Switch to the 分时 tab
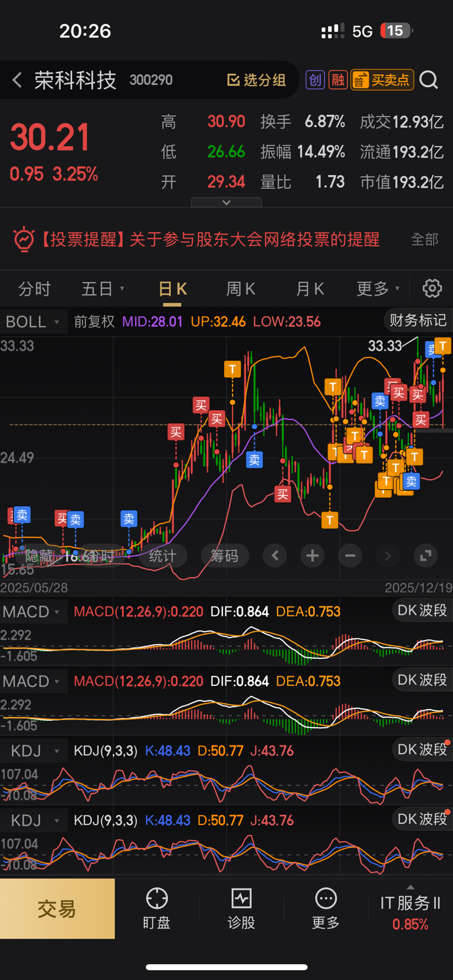The height and width of the screenshot is (980, 453). pyautogui.click(x=34, y=289)
